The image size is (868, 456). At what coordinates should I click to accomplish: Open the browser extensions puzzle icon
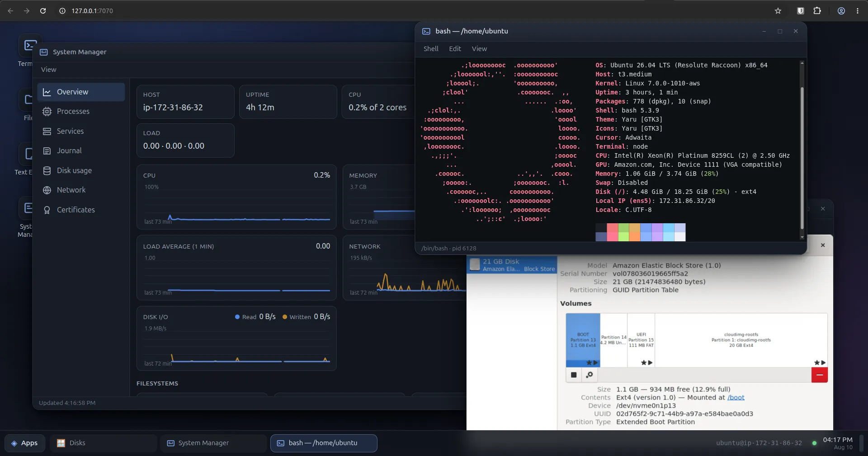click(817, 11)
